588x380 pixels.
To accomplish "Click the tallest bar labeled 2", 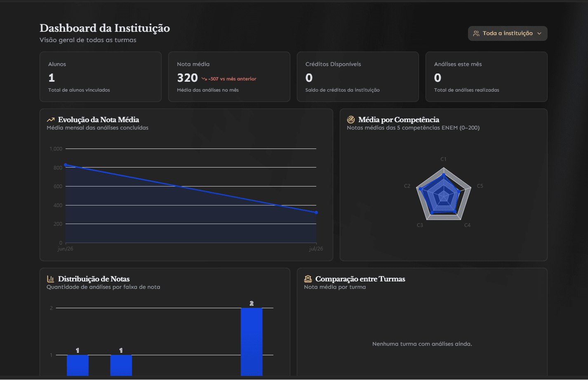I will click(x=252, y=342).
